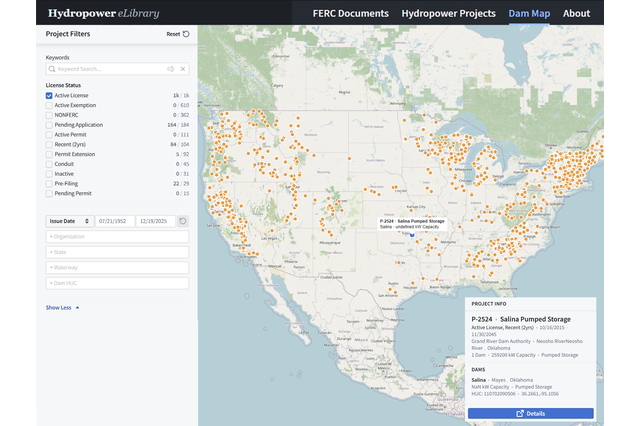Click the start date field 07/21/1952
This screenshot has width=640, height=426.
coord(115,221)
